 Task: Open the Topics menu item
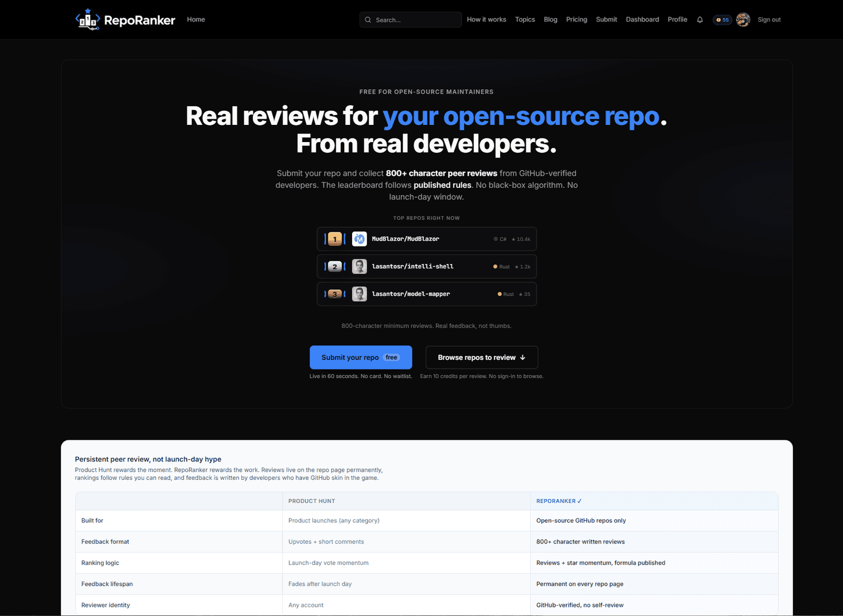point(525,19)
